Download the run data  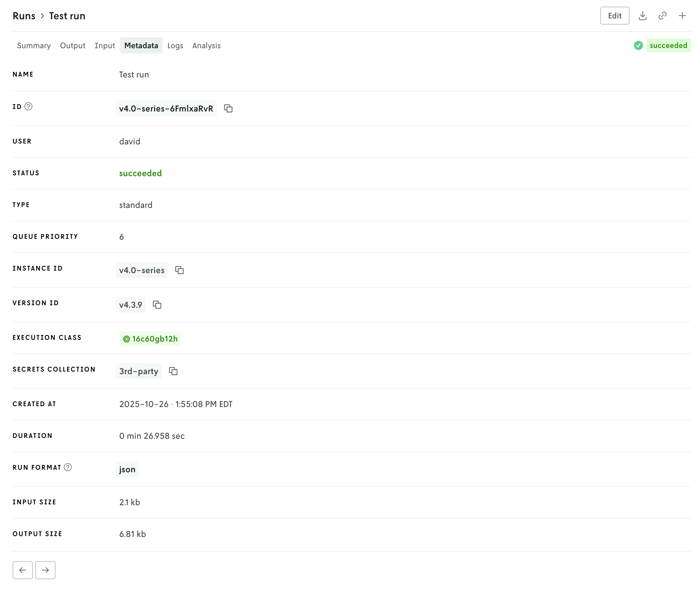(642, 15)
